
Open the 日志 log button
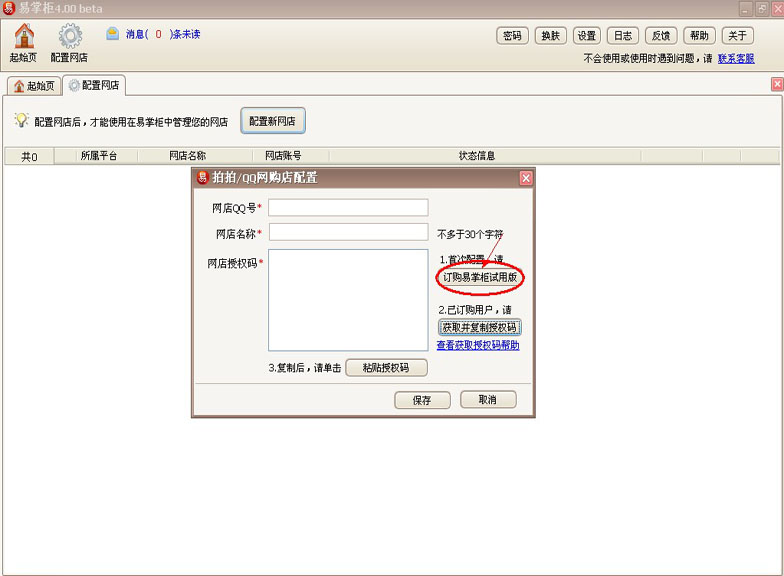[x=623, y=36]
